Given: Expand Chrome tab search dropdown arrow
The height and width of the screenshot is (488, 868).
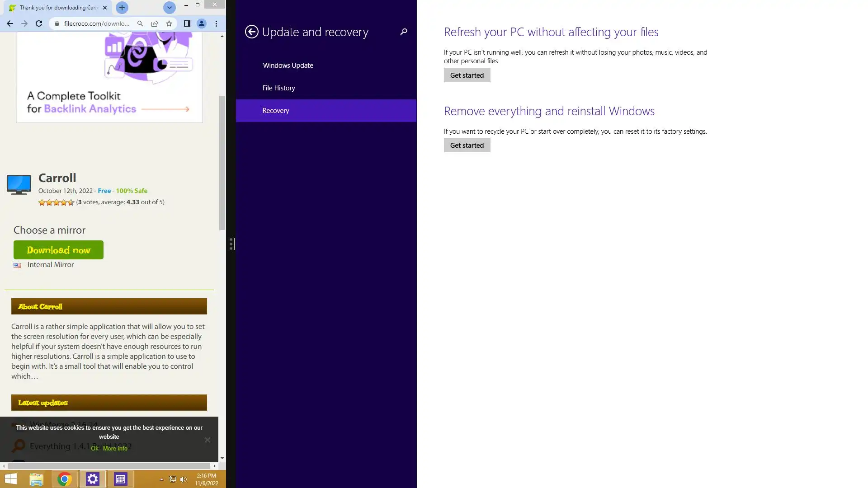Looking at the screenshot, I should tap(169, 8).
